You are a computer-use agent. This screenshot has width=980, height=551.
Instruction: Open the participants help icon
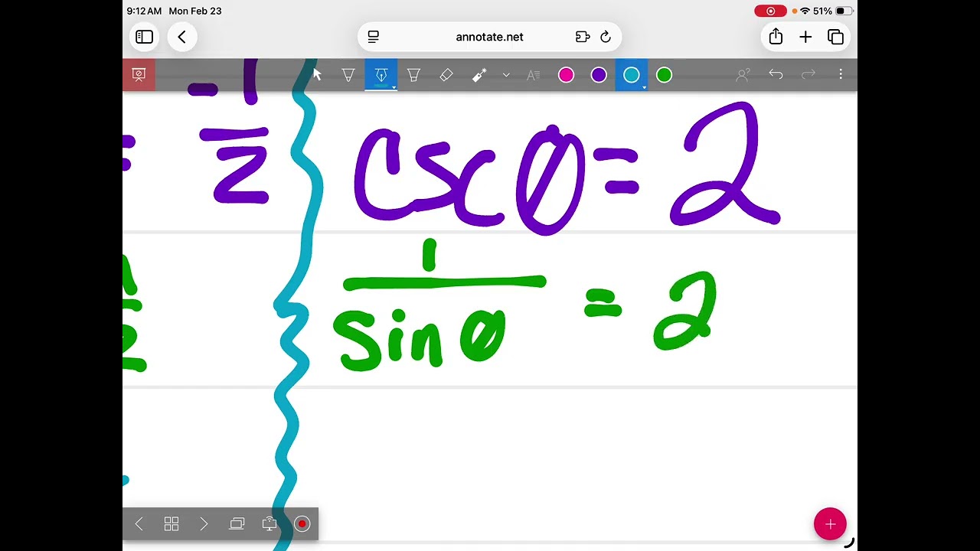[743, 74]
